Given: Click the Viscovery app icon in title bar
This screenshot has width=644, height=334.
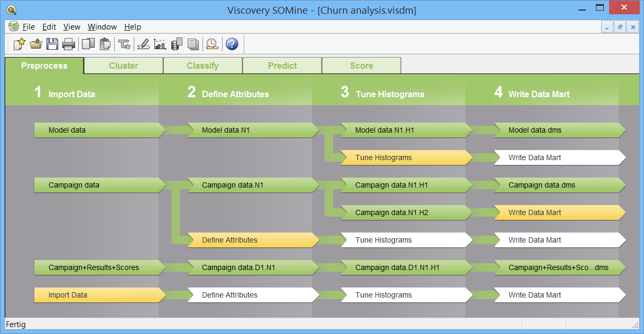Looking at the screenshot, I should pyautogui.click(x=11, y=10).
